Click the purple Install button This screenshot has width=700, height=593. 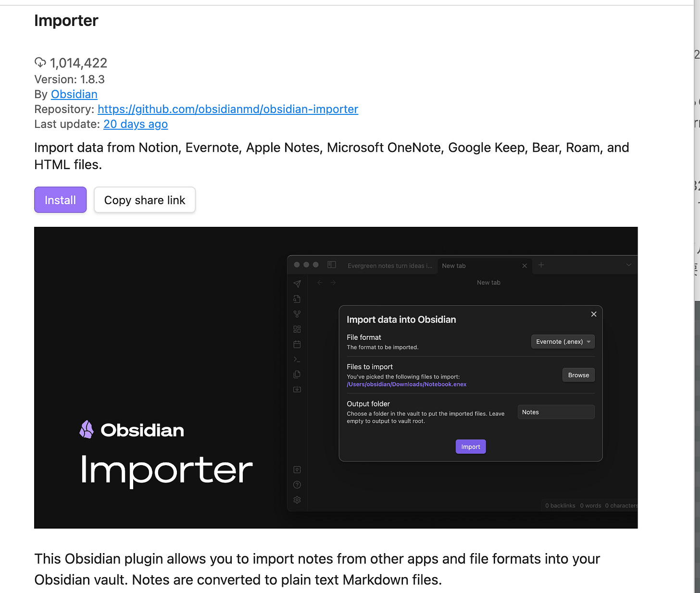(60, 200)
